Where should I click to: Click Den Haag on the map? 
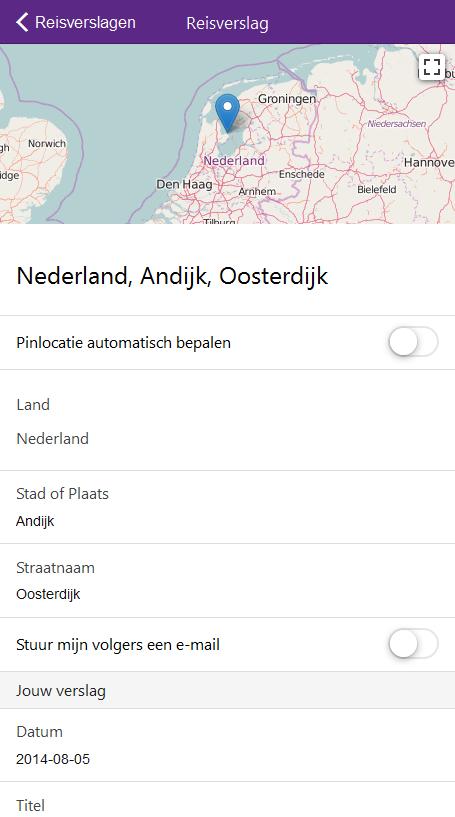click(185, 184)
